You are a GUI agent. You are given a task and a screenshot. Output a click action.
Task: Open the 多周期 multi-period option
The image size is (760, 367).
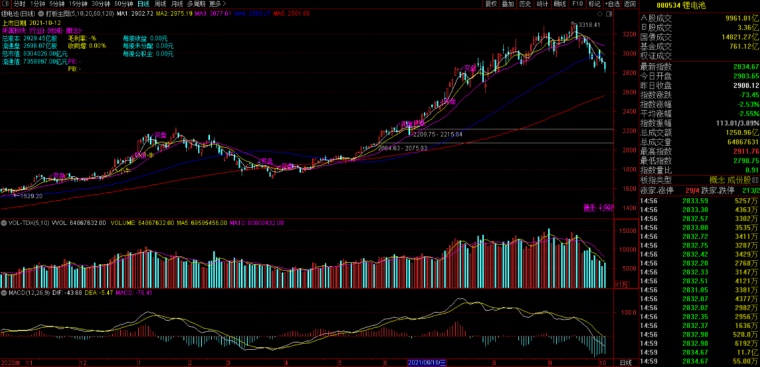(x=195, y=4)
